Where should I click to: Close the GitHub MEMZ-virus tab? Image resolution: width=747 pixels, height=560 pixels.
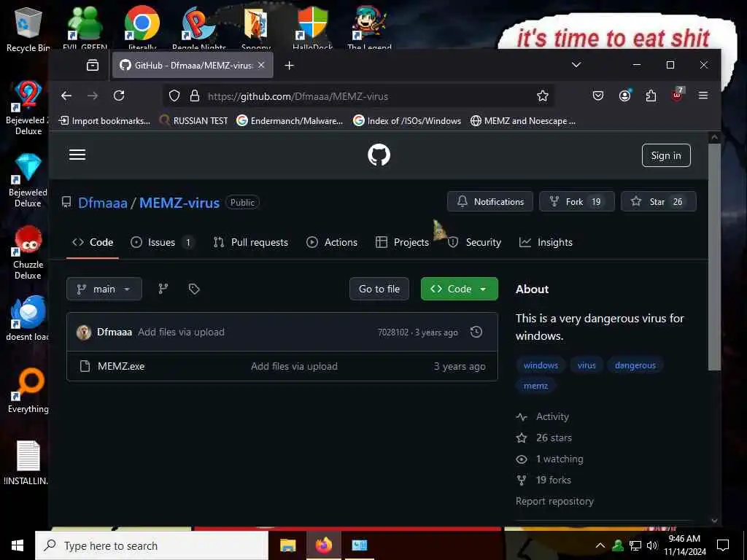click(261, 65)
